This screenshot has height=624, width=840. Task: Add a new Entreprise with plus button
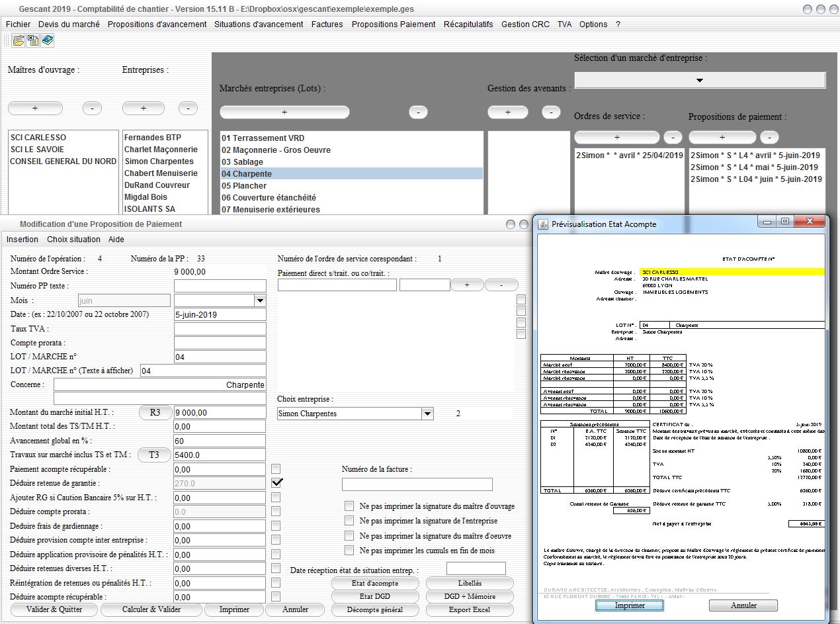click(144, 108)
